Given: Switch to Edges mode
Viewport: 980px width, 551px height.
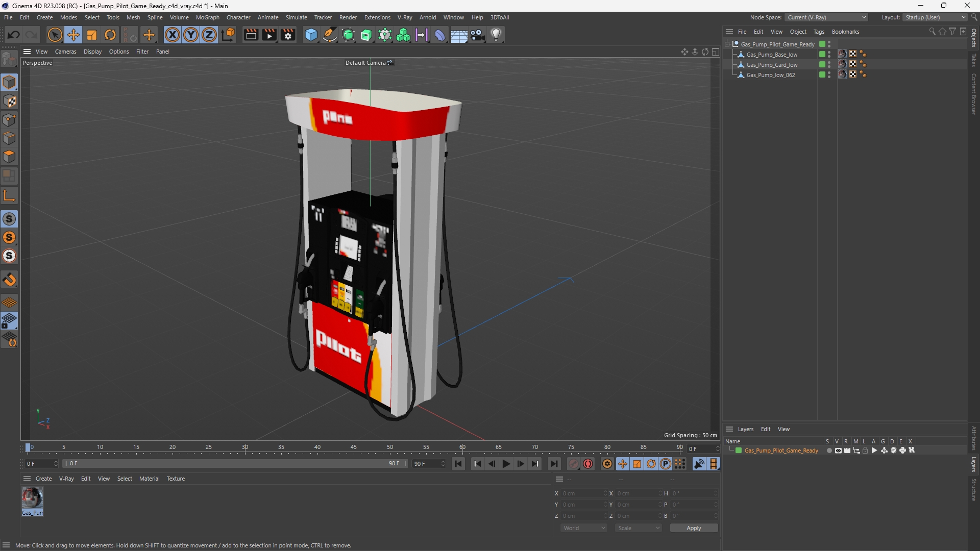Looking at the screenshot, I should pyautogui.click(x=9, y=138).
